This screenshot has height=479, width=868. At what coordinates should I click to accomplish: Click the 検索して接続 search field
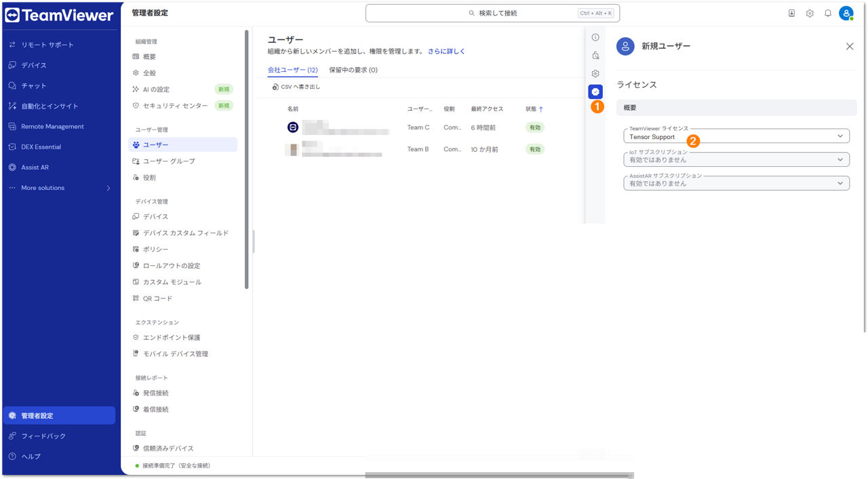point(492,13)
